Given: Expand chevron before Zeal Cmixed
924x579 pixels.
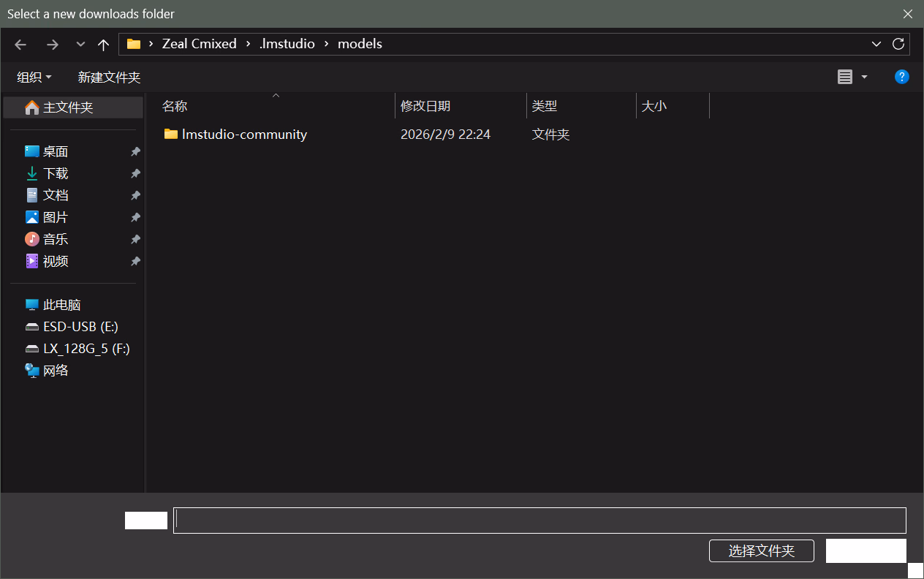Looking at the screenshot, I should pos(151,44).
